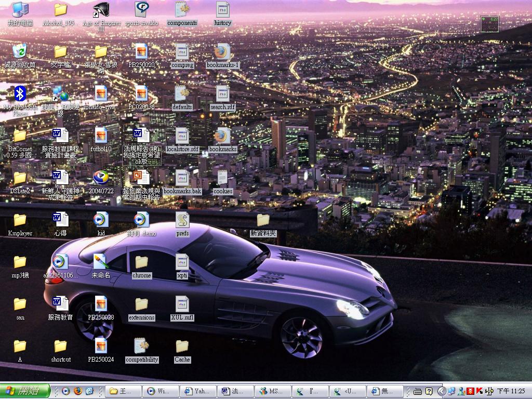Switch to the Yah... taskbar window

point(199,391)
